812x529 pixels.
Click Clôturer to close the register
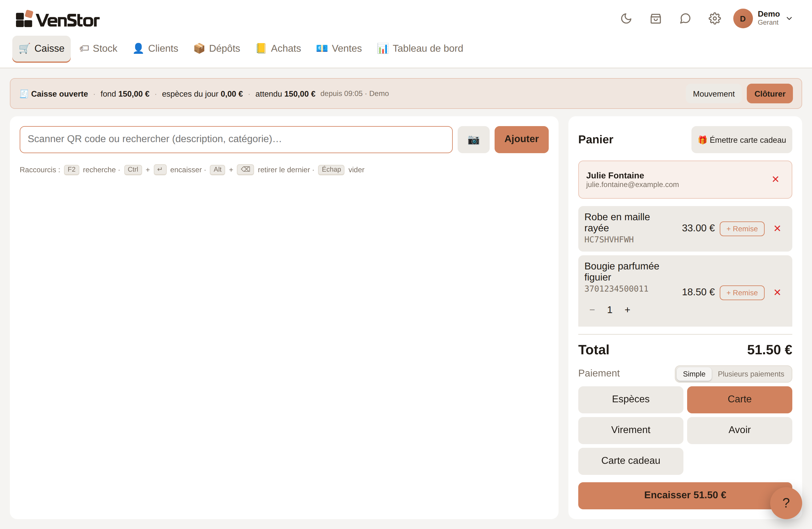(x=770, y=94)
